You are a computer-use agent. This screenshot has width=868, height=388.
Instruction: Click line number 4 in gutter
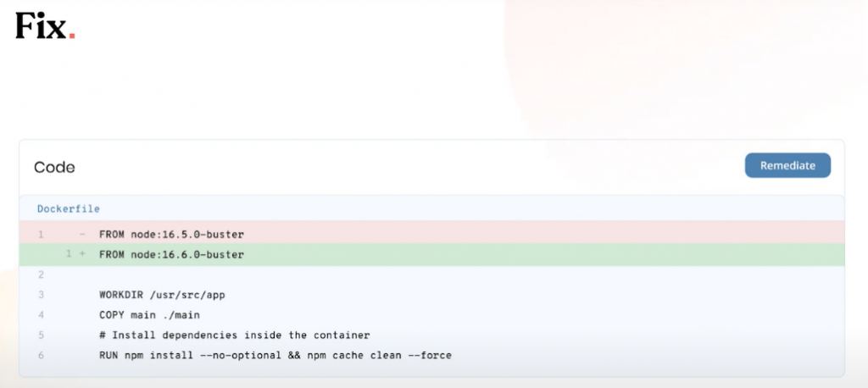(41, 315)
